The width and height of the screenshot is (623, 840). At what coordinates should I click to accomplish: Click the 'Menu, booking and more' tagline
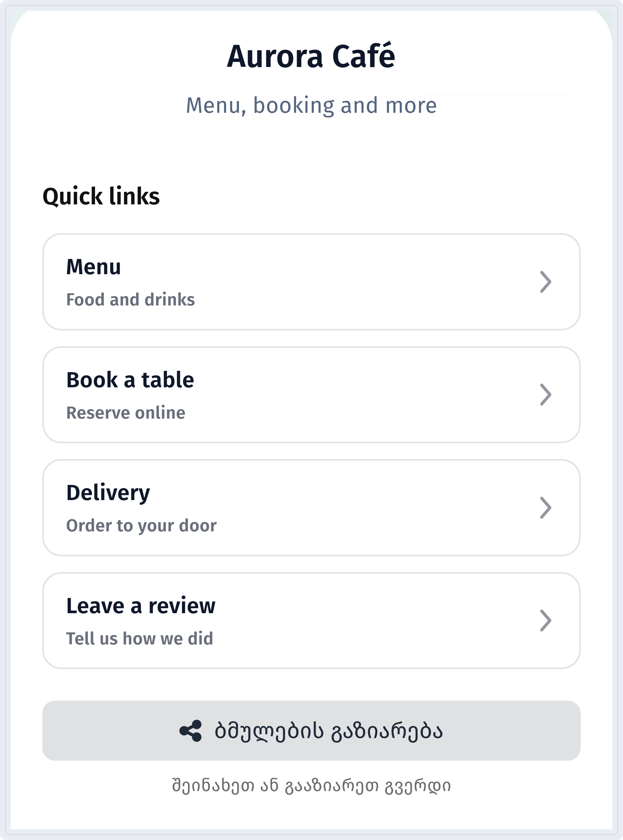(311, 105)
